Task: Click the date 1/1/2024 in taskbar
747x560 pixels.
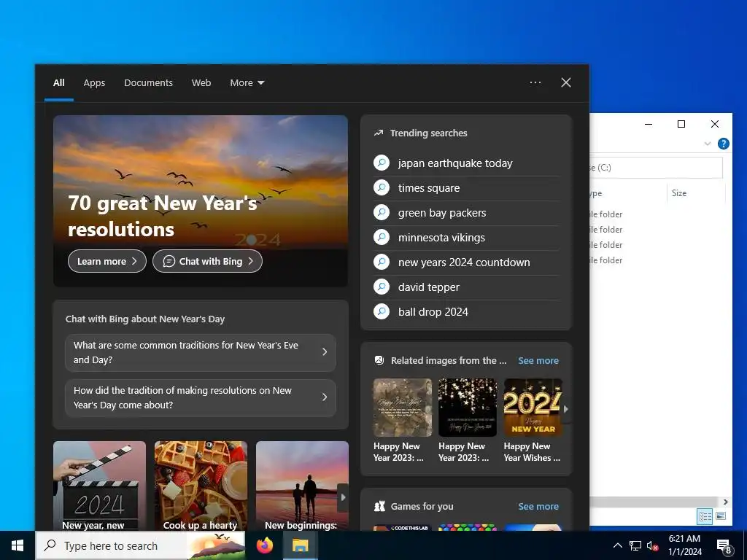Action: [x=684, y=552]
